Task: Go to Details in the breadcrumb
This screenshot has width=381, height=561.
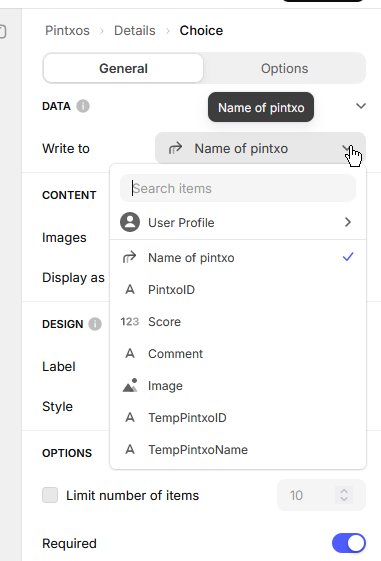Action: pyautogui.click(x=135, y=31)
